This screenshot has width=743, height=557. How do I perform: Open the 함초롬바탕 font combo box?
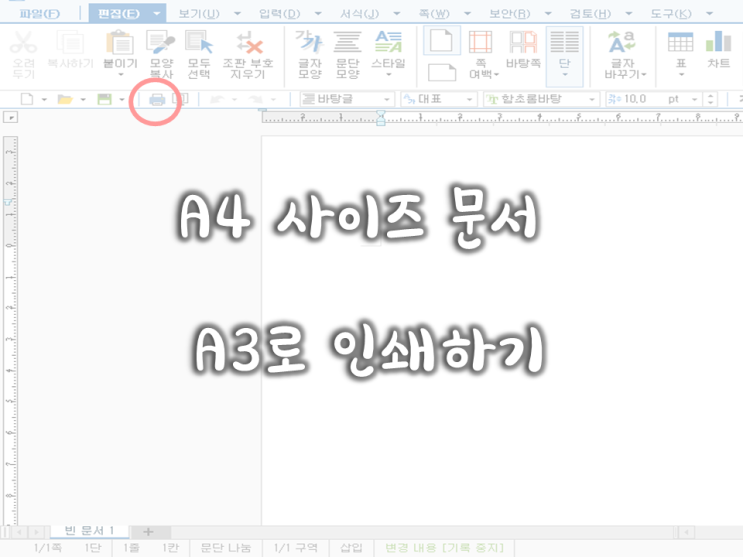click(x=541, y=99)
